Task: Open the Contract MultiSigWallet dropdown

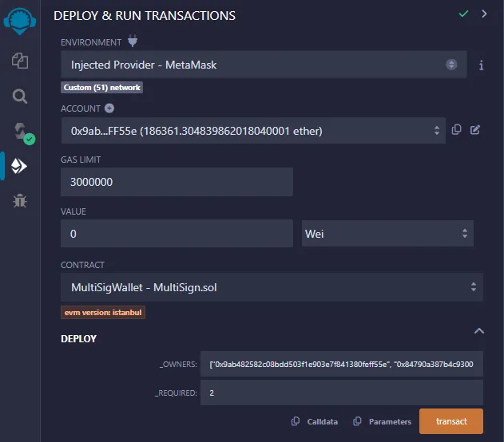Action: tap(272, 286)
